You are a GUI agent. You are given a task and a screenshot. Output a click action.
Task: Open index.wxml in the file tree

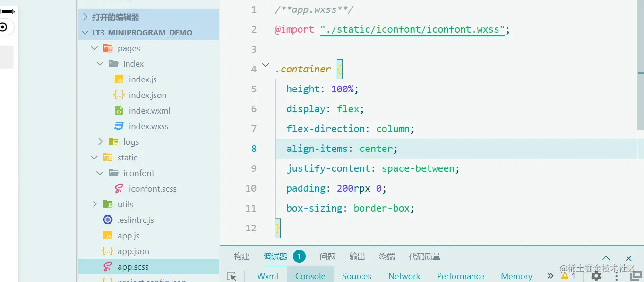pos(149,111)
